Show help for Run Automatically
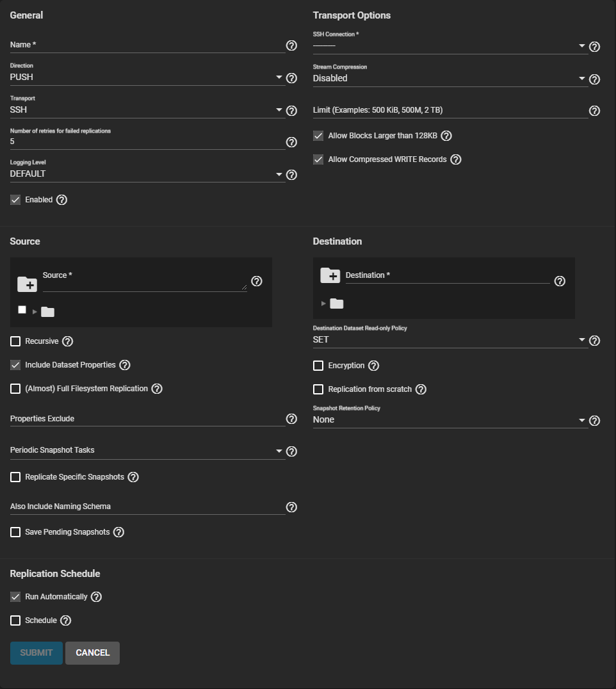616x689 pixels. (x=96, y=597)
